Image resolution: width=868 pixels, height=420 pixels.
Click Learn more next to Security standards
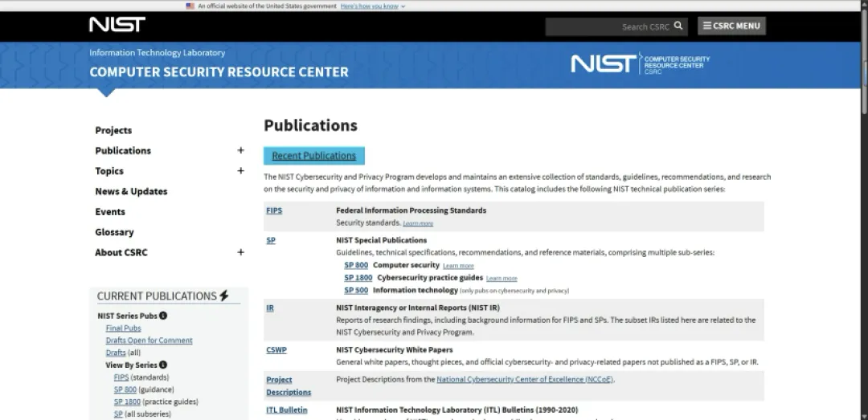pyautogui.click(x=418, y=223)
